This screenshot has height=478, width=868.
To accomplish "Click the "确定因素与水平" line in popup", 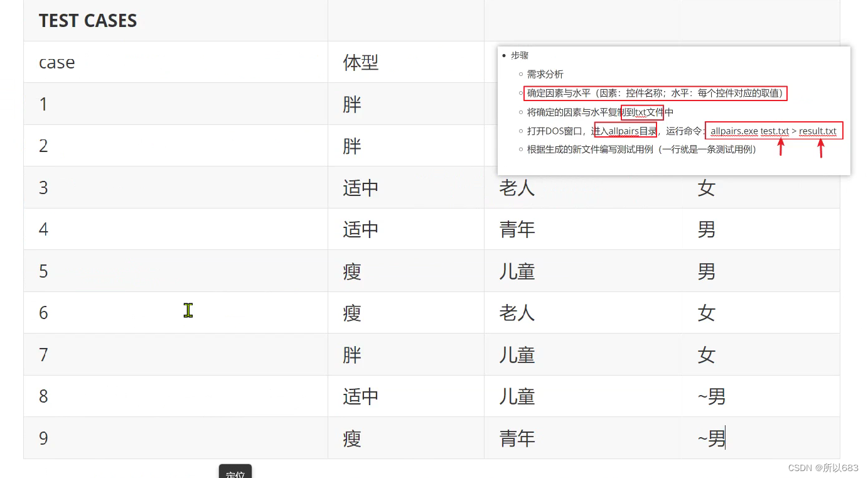I will [x=655, y=93].
